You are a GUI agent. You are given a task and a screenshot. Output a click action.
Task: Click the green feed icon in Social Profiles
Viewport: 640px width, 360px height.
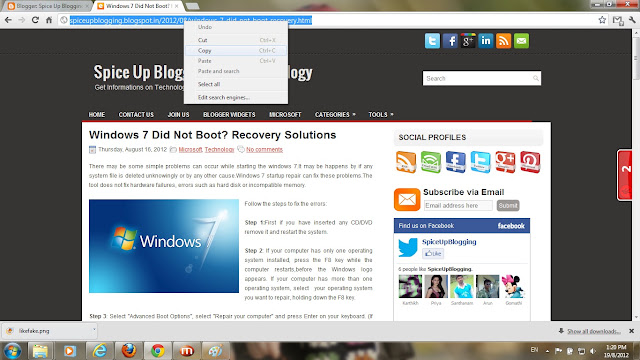pos(431,162)
